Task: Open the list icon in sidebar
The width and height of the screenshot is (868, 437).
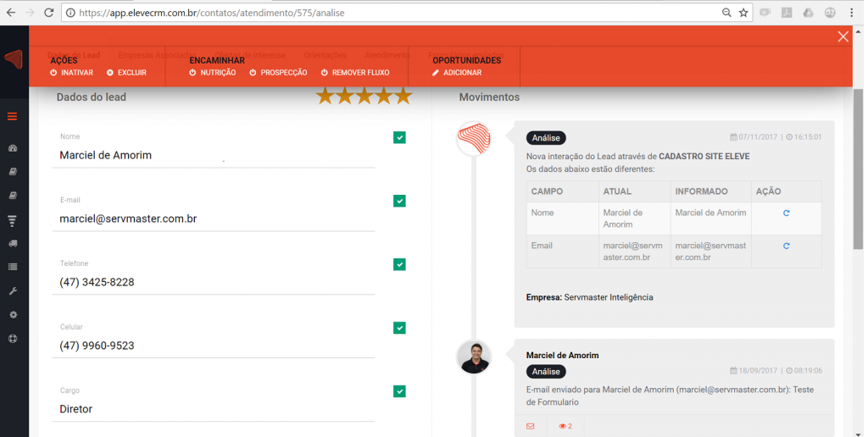Action: pos(13,267)
